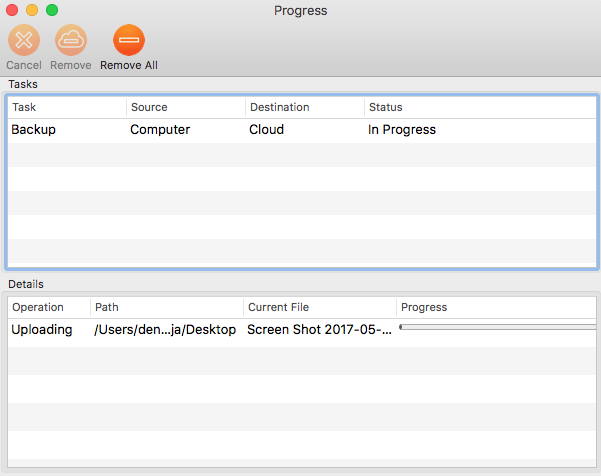Click the Operation column header
The height and width of the screenshot is (476, 601).
(x=49, y=307)
